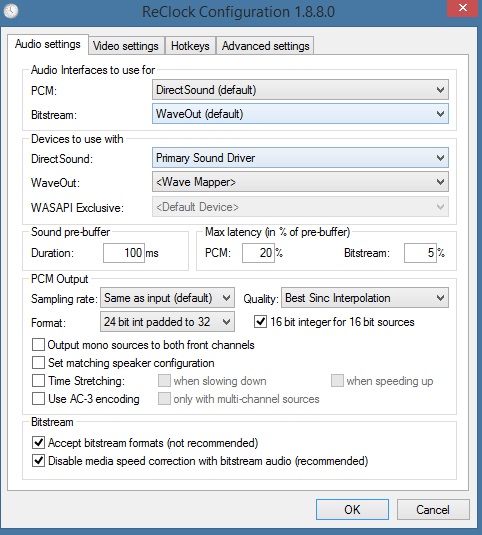Click the Max latency group heading
Image resolution: width=482 pixels, height=535 pixels.
click(277, 232)
